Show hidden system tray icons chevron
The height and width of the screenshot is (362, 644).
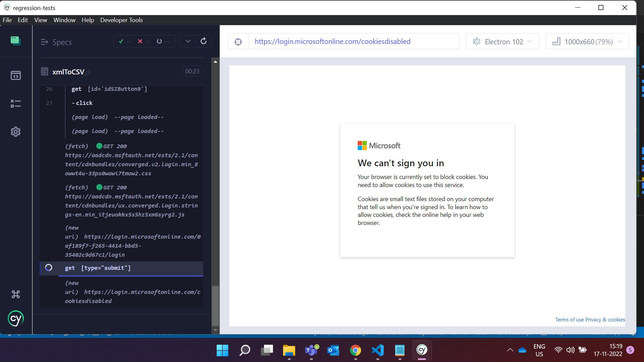pyautogui.click(x=510, y=350)
